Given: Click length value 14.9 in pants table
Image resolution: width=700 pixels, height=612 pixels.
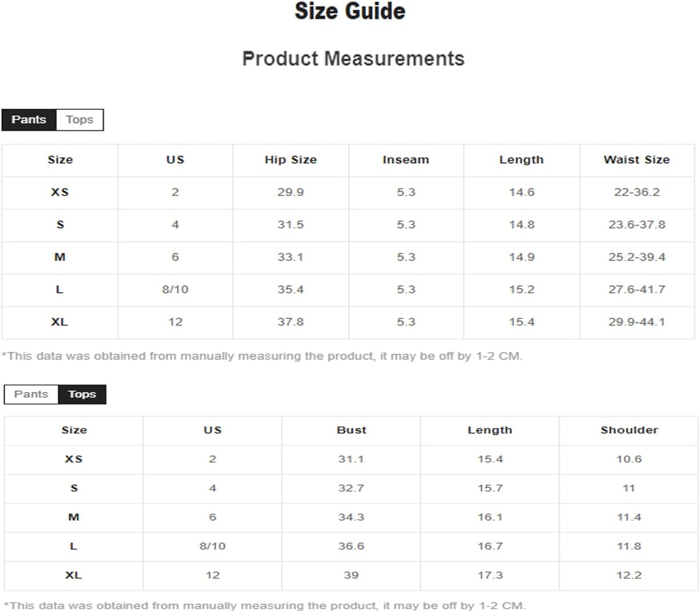Looking at the screenshot, I should [x=522, y=257].
